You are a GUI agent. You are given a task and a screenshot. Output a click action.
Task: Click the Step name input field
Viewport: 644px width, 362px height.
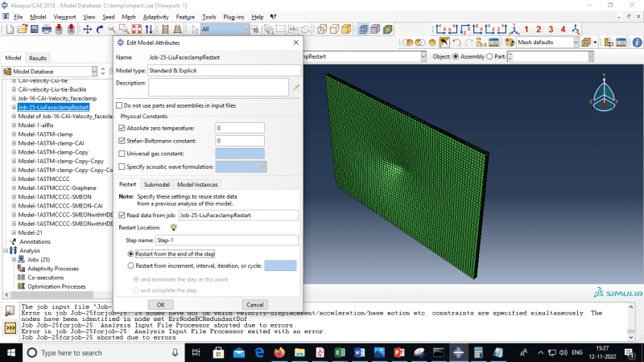227,240
